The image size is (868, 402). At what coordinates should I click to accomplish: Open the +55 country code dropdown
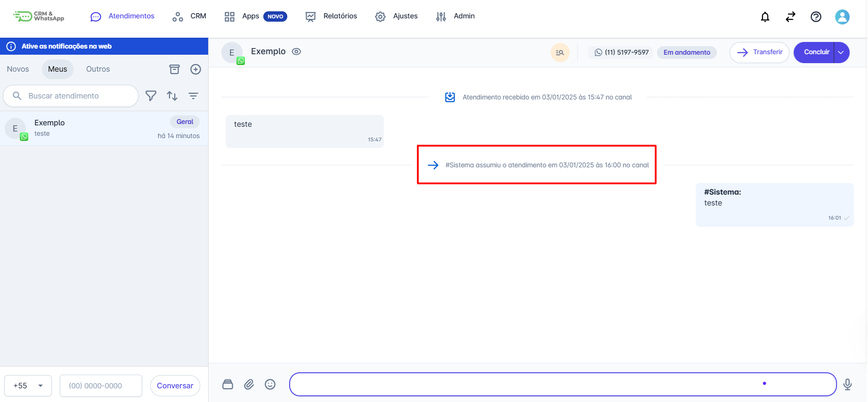click(x=28, y=386)
